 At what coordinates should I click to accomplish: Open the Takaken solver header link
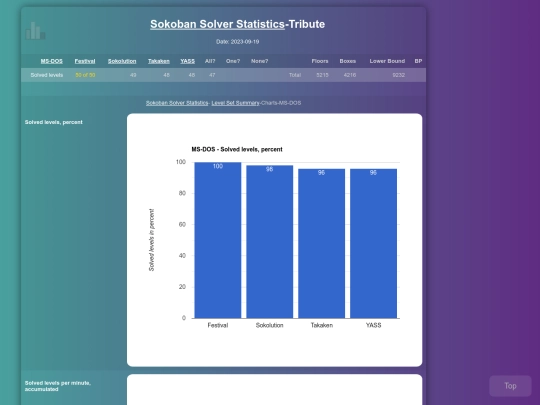click(159, 61)
